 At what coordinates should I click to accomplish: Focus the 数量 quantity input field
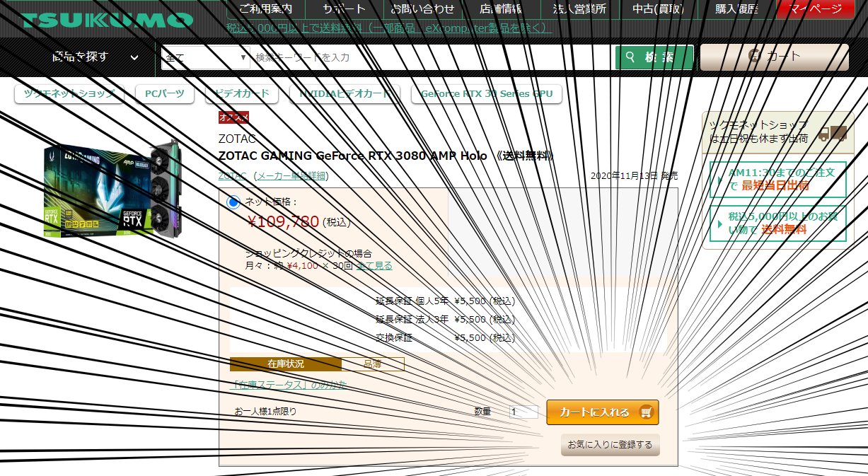(x=524, y=411)
